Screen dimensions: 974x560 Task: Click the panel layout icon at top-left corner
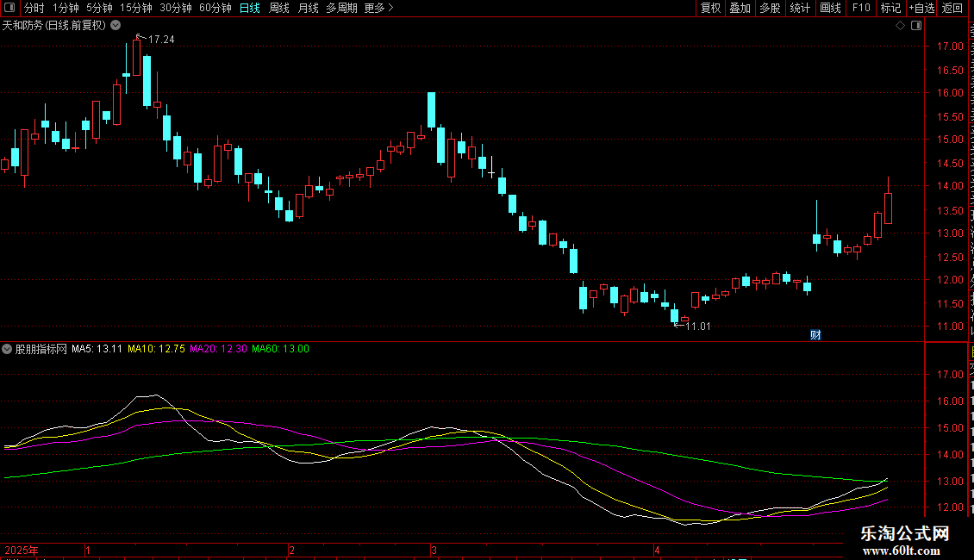[x=9, y=8]
